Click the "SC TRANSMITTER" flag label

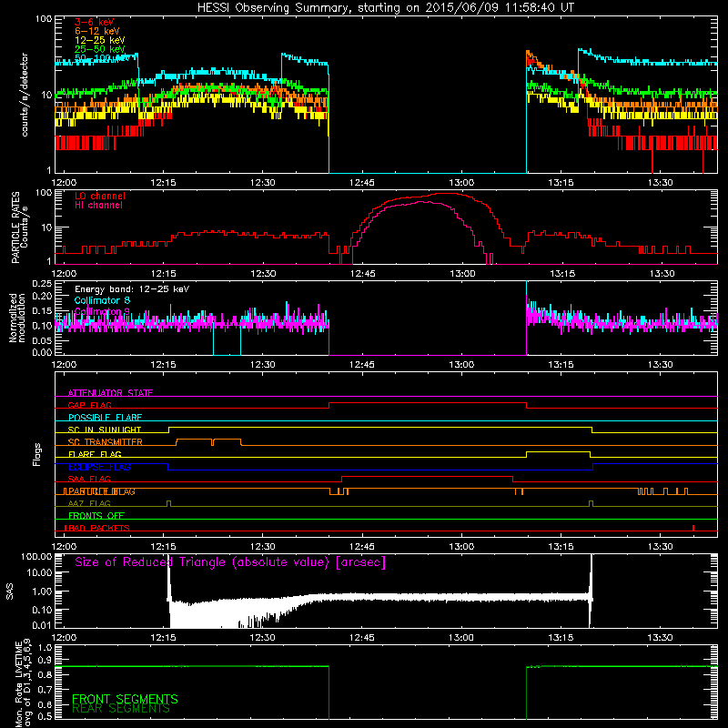[x=106, y=441]
